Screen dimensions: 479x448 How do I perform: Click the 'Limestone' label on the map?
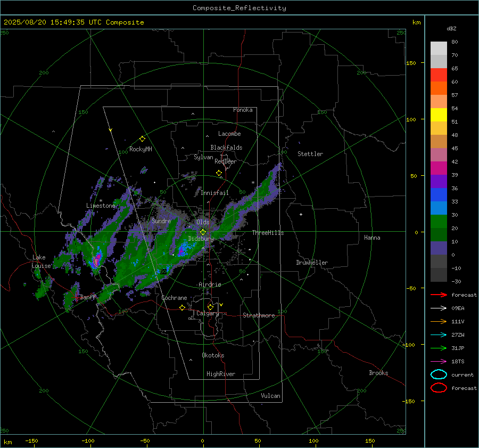tap(101, 206)
